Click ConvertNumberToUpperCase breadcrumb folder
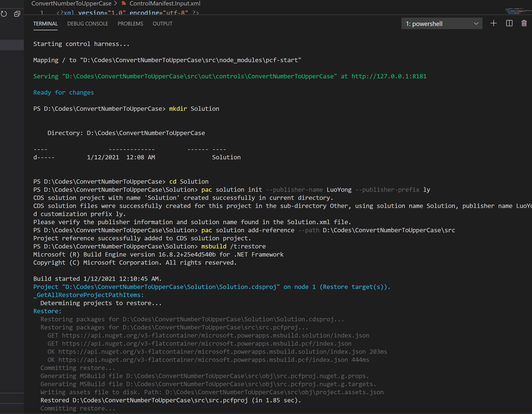Image resolution: width=532 pixels, height=414 pixels. (x=71, y=3)
